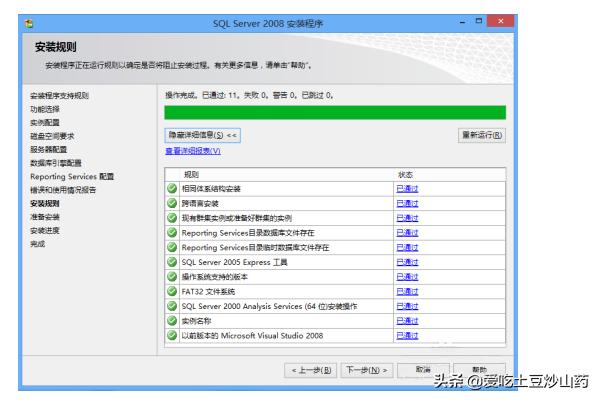This screenshot has width=600, height=400.
Task: Click check icon for Reporting Services目录临时数据库文件存在
Action: pyautogui.click(x=172, y=247)
